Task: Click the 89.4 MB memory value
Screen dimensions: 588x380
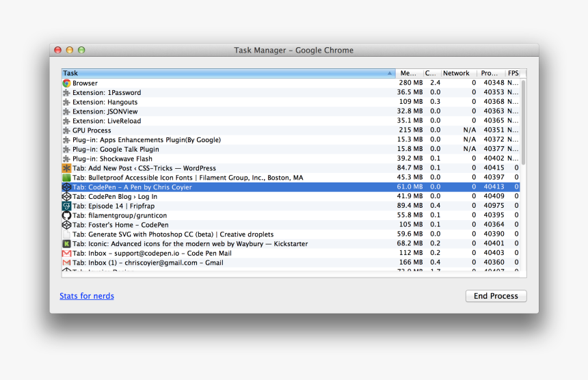Action: pyautogui.click(x=410, y=205)
